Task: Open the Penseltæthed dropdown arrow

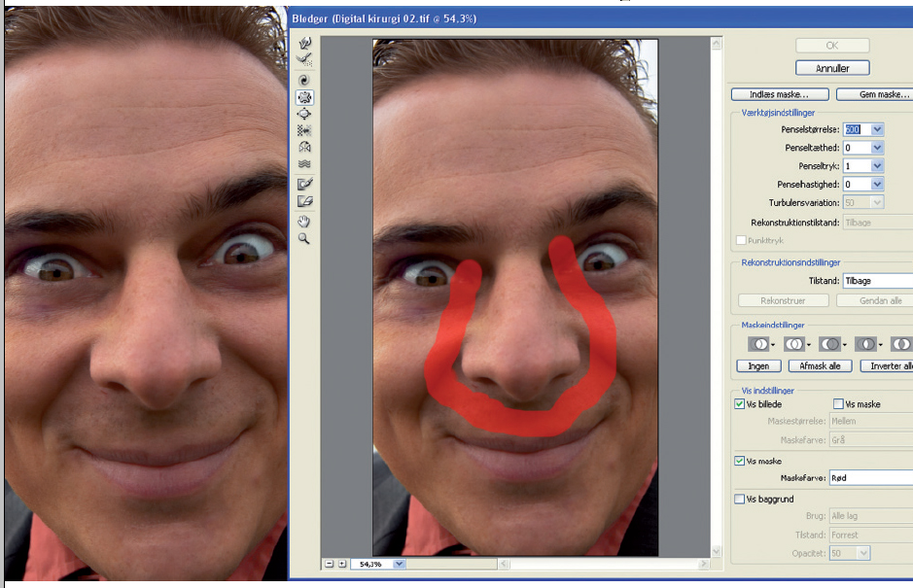Action: pyautogui.click(x=877, y=148)
